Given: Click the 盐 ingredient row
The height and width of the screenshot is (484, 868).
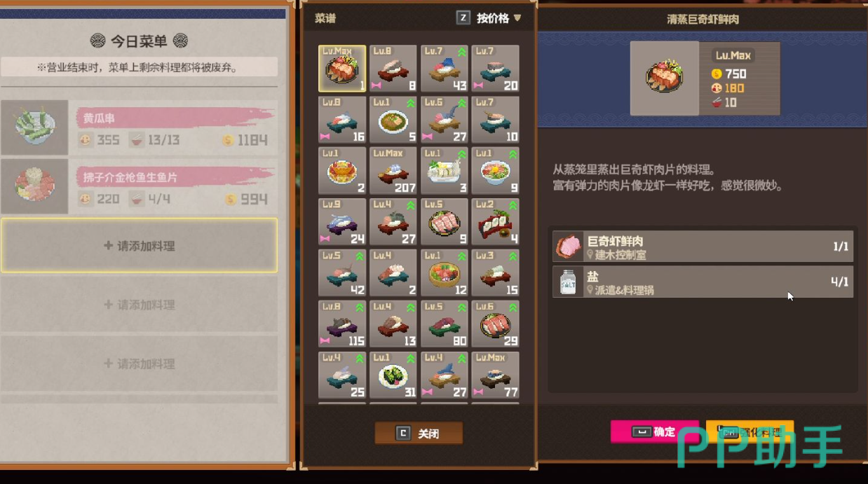Looking at the screenshot, I should click(x=703, y=282).
